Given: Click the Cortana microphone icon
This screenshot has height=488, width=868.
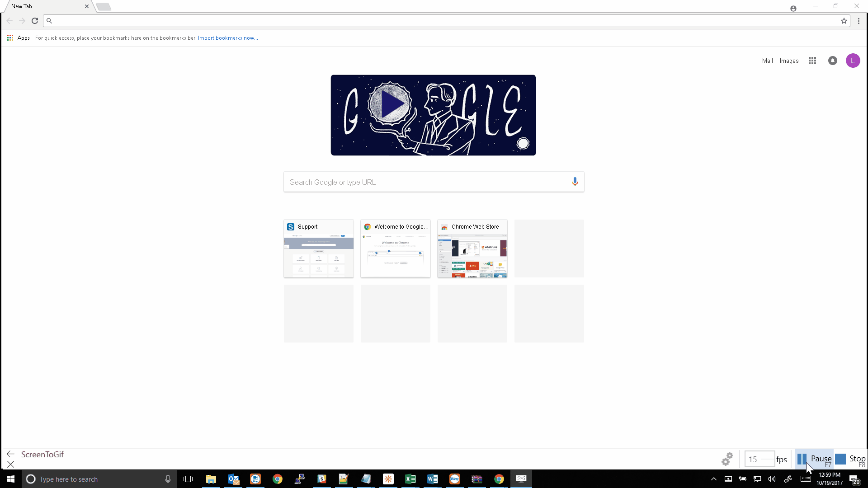Looking at the screenshot, I should (x=168, y=479).
